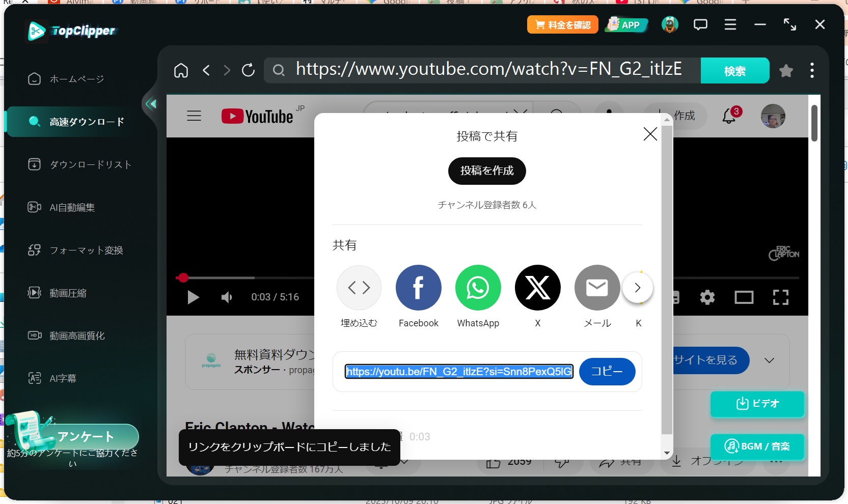Go to the browser home icon
This screenshot has width=848, height=504.
point(181,70)
